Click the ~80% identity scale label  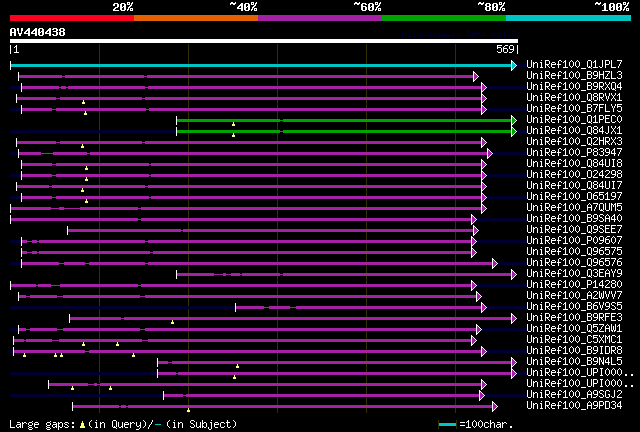point(491,7)
